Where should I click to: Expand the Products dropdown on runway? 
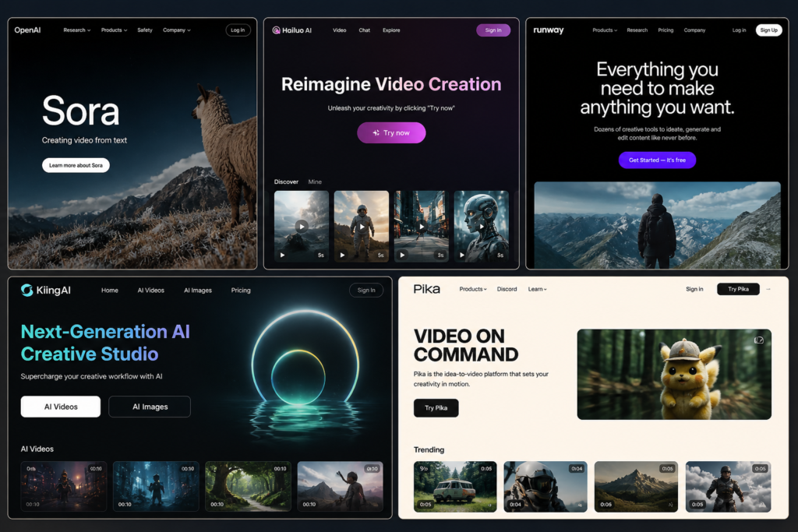[605, 30]
